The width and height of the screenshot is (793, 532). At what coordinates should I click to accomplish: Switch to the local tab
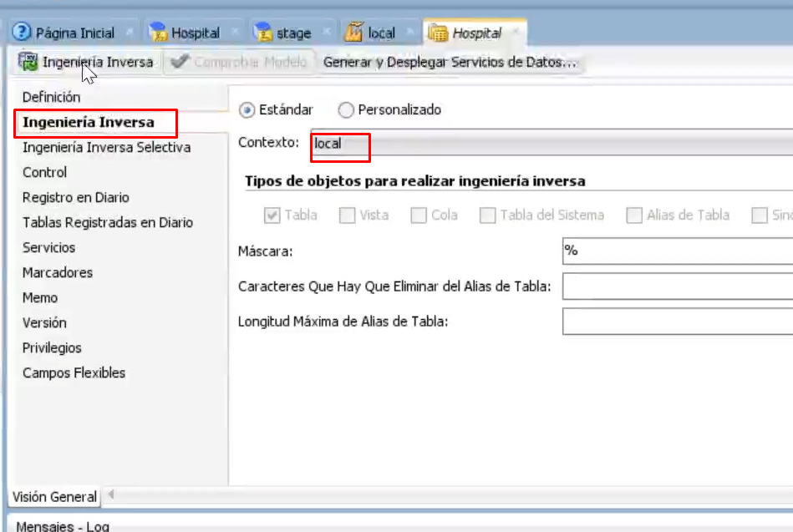(381, 33)
